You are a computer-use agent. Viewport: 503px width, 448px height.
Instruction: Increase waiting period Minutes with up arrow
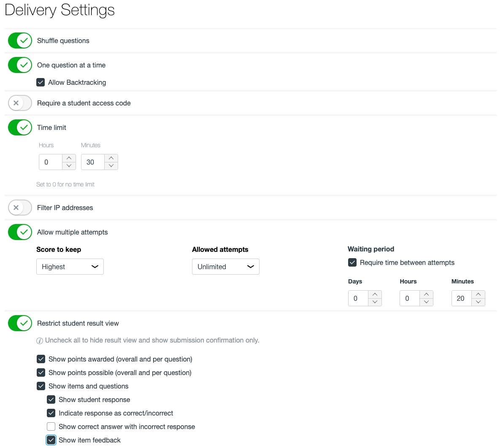tap(478, 294)
